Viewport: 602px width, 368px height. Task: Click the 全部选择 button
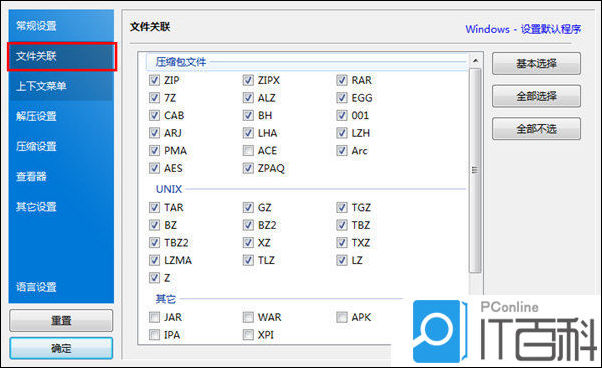tap(536, 96)
